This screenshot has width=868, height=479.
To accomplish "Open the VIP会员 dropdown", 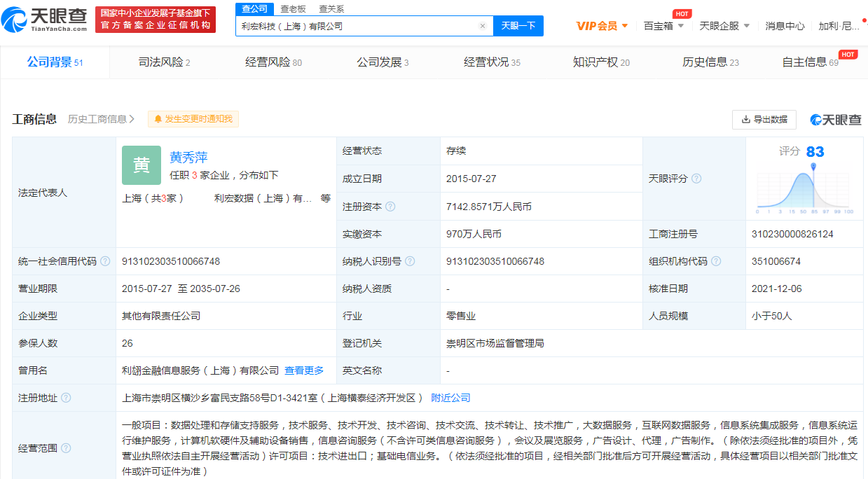I will pos(602,26).
